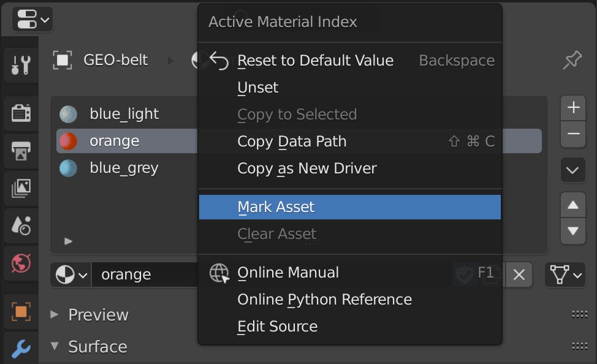Open the editor type dropdown
The width and height of the screenshot is (597, 364).
click(x=32, y=20)
